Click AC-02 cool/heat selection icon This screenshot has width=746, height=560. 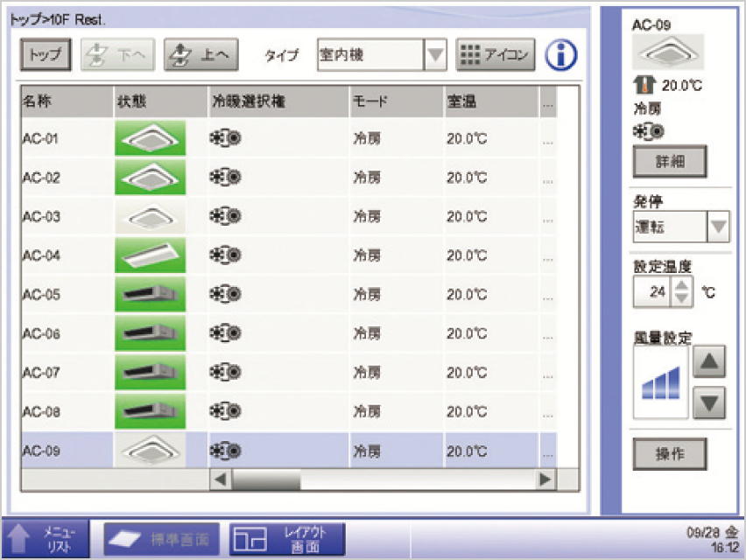tap(226, 178)
